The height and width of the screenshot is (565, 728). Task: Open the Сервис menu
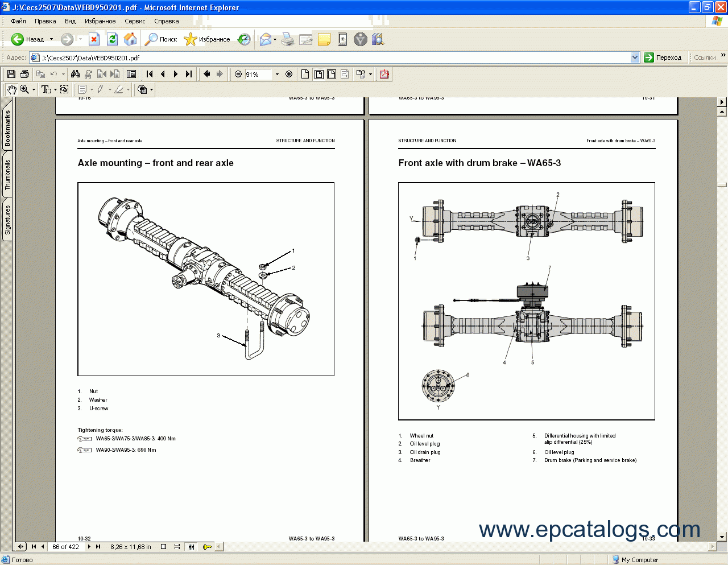(135, 21)
